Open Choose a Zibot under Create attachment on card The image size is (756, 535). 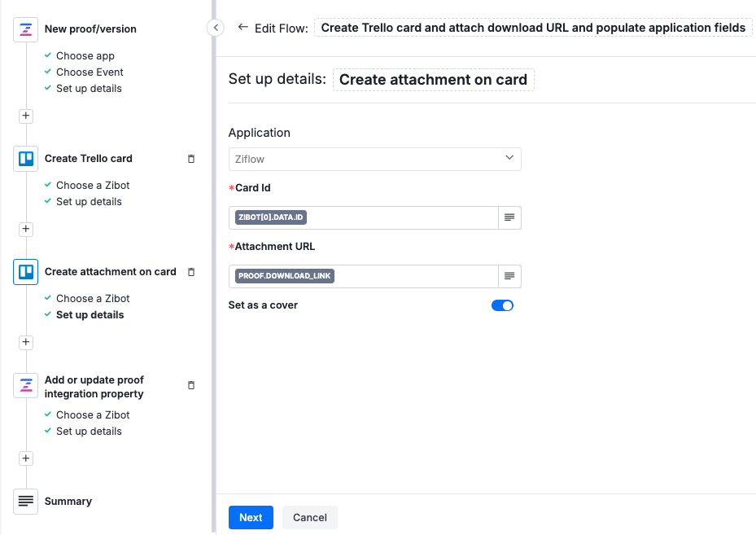point(93,299)
